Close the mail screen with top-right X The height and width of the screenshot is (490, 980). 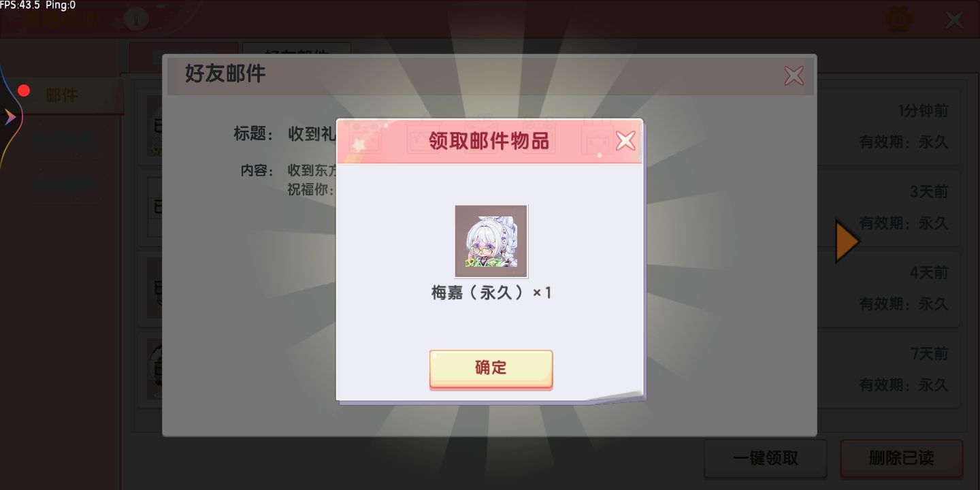(954, 19)
